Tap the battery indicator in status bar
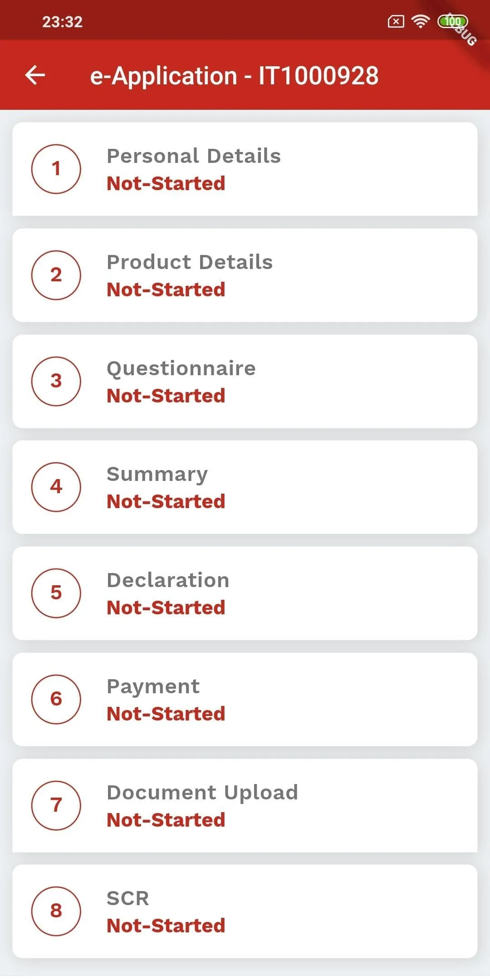 452,21
